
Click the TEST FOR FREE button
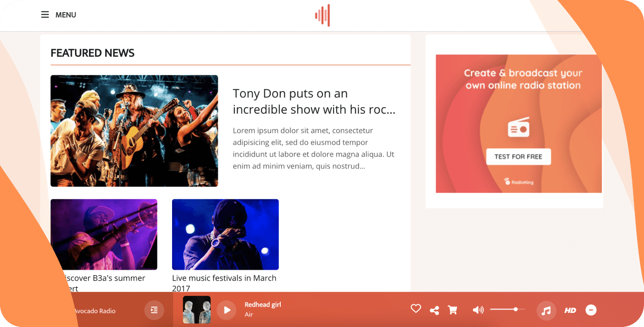(x=518, y=156)
